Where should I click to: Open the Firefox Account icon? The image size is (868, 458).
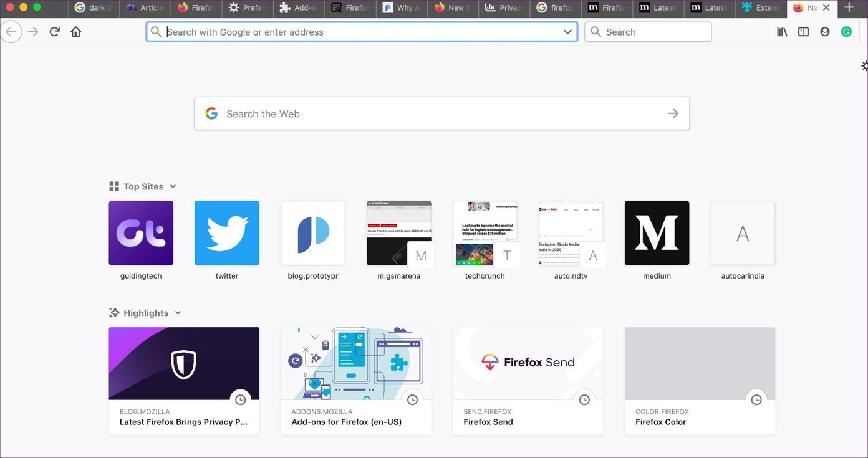pyautogui.click(x=825, y=32)
